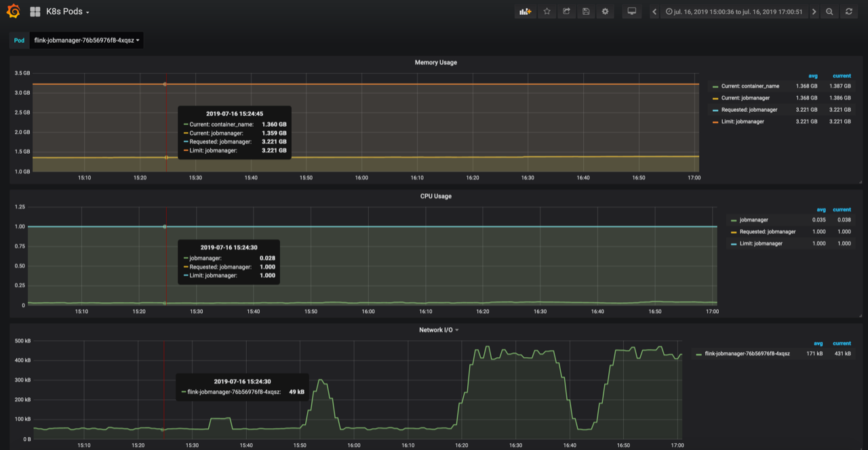Screen dimensions: 868x450
Task: Click the Share dashboard icon
Action: [566, 12]
